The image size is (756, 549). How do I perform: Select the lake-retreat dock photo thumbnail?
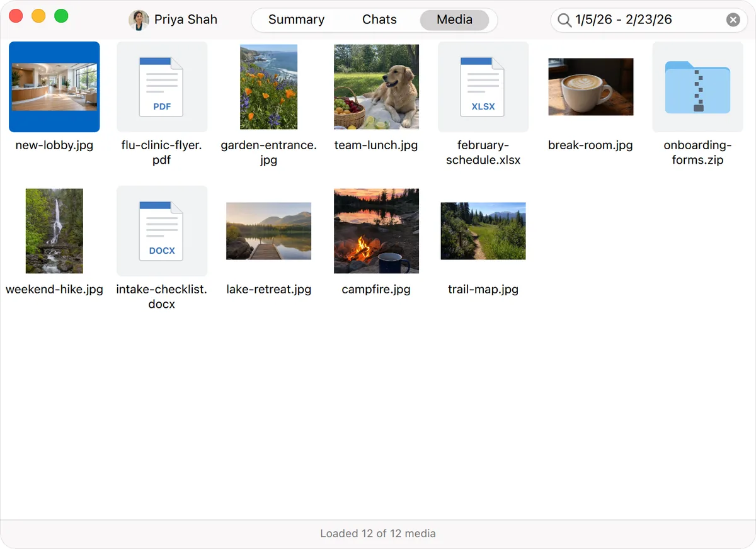pos(269,231)
